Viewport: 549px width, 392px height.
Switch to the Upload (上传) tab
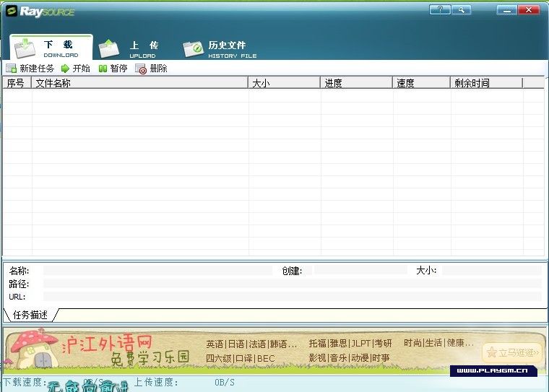tap(130, 48)
